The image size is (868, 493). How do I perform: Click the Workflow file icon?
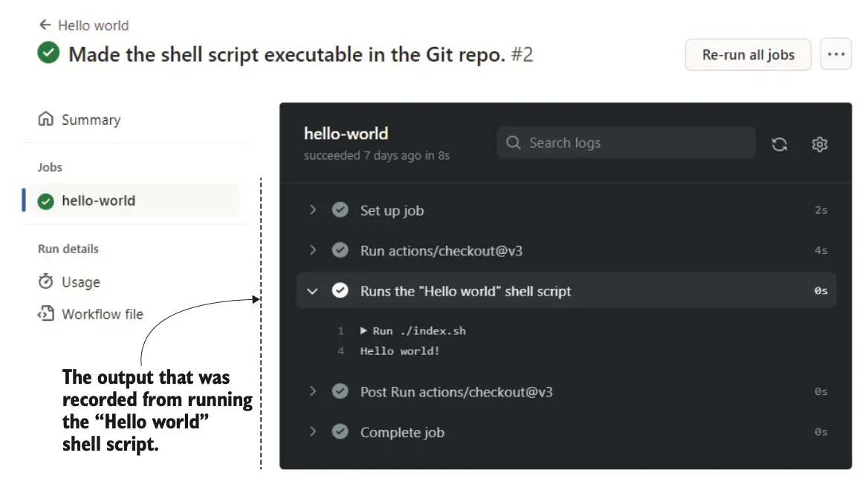click(x=46, y=314)
